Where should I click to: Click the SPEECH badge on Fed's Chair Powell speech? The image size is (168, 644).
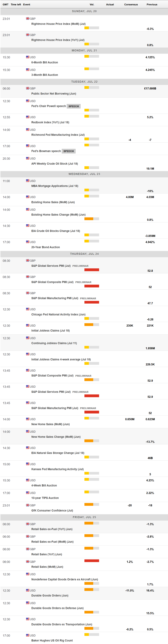pyautogui.click(x=73, y=106)
